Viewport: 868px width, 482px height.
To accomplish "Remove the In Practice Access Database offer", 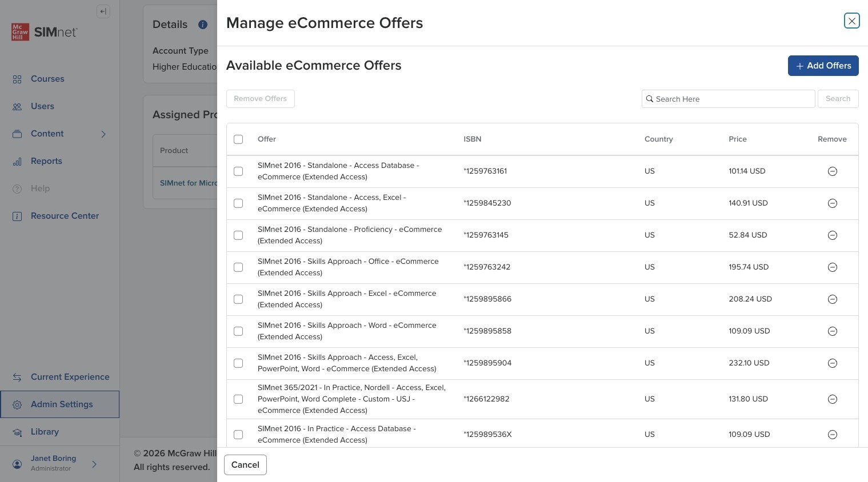I will [x=833, y=435].
